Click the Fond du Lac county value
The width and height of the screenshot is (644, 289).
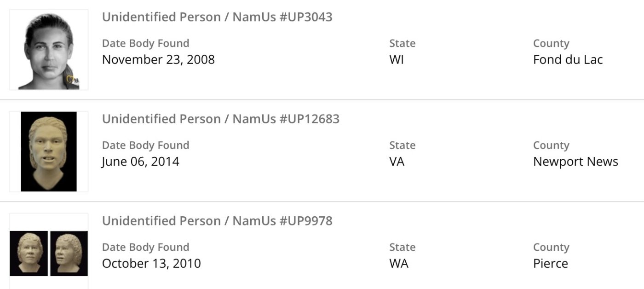[568, 60]
